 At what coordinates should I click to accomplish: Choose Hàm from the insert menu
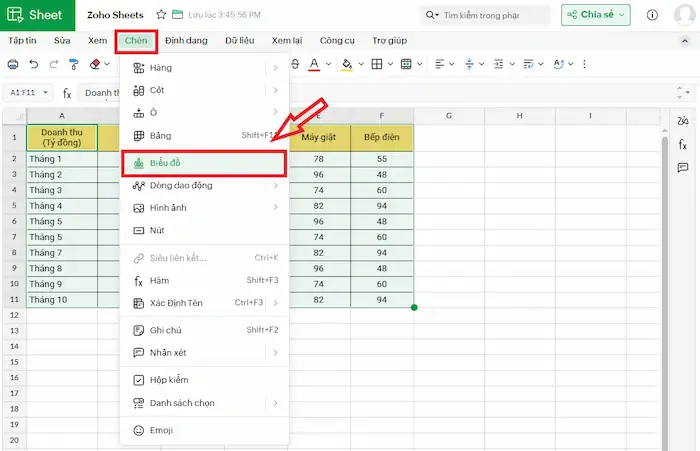[204, 280]
